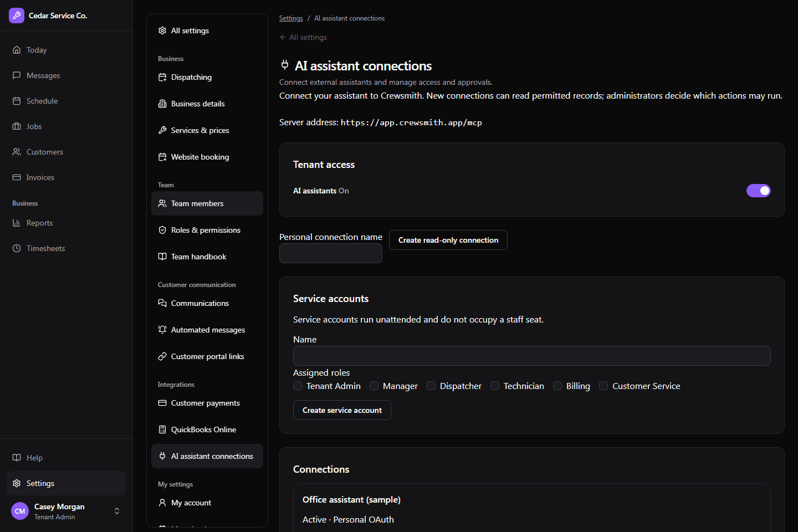Click the Timesheets clock icon

click(17, 248)
